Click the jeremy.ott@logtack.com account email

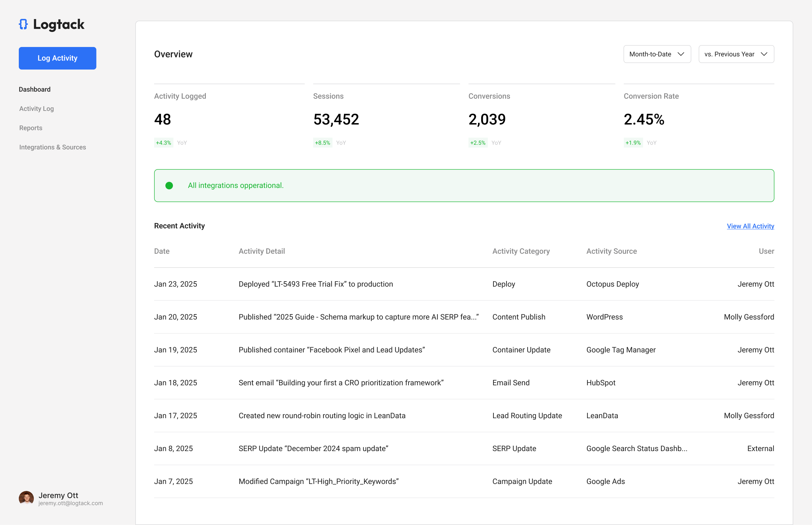point(70,503)
